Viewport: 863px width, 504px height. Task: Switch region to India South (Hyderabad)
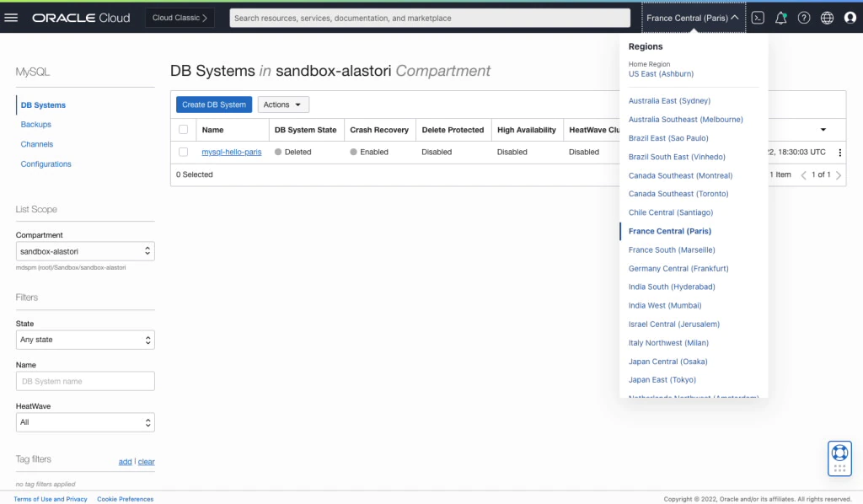click(672, 287)
